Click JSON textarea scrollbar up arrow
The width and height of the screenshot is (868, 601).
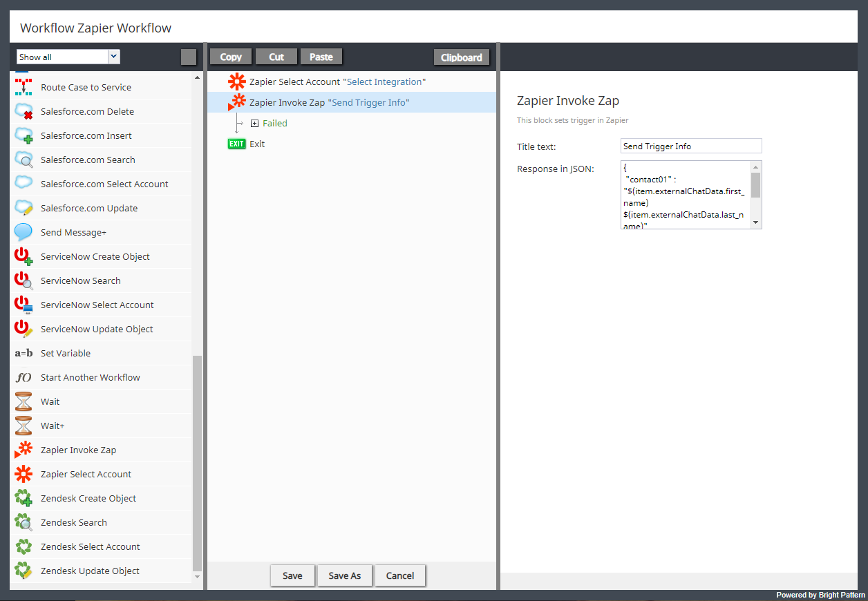click(x=756, y=166)
